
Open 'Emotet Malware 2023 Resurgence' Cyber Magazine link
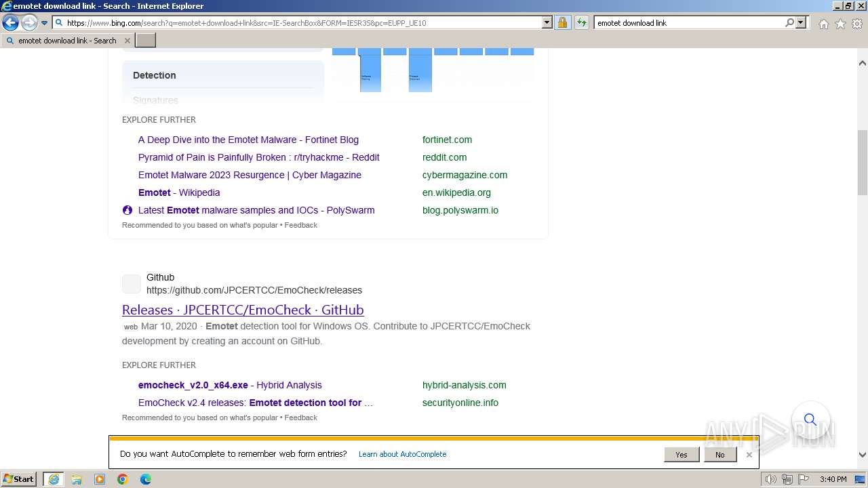pyautogui.click(x=250, y=175)
